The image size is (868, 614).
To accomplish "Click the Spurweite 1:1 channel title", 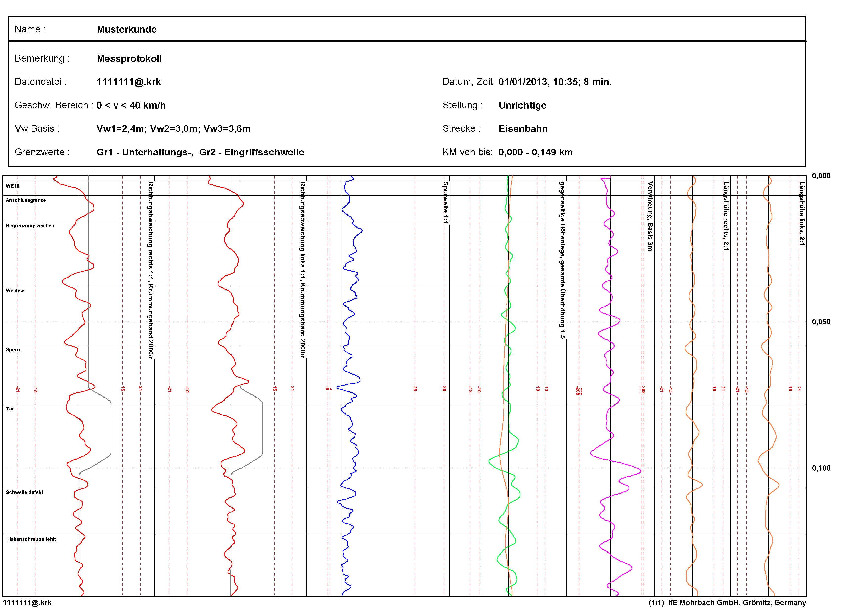I will coord(445,203).
